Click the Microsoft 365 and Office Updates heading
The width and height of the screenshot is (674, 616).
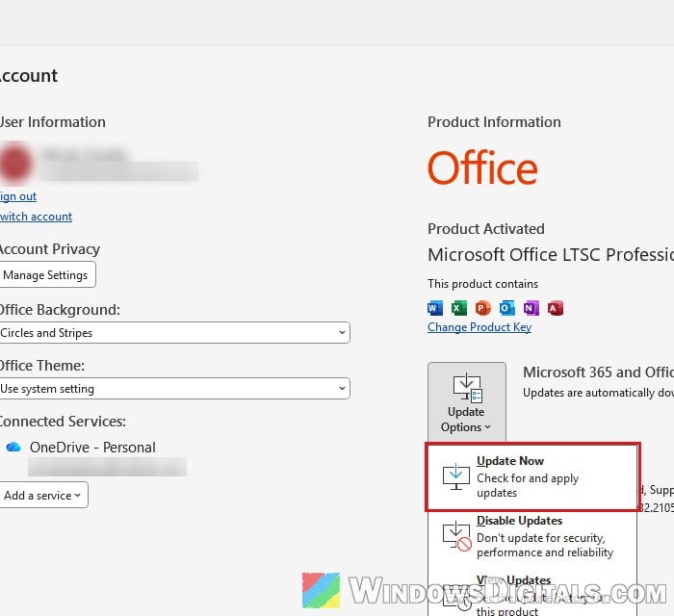click(x=598, y=372)
